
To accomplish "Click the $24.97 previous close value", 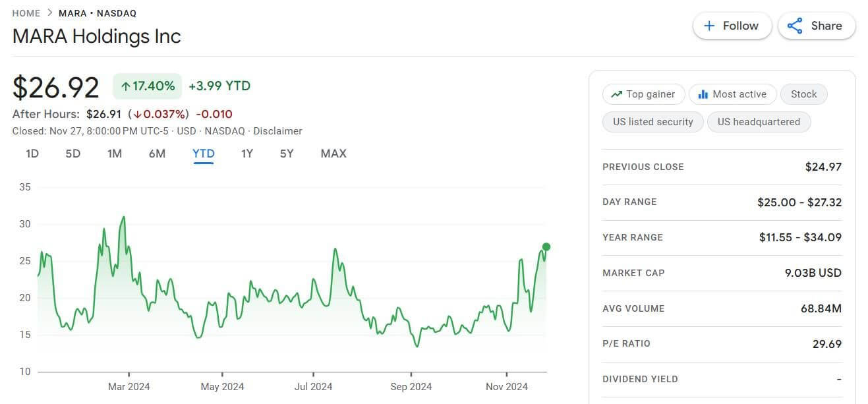I will (823, 167).
